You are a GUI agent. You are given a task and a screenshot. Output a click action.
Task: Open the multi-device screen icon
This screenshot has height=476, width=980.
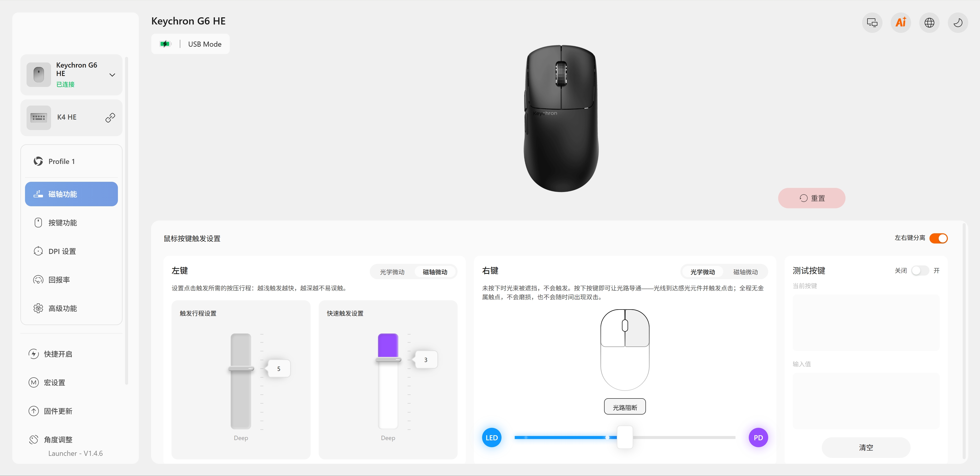(872, 23)
